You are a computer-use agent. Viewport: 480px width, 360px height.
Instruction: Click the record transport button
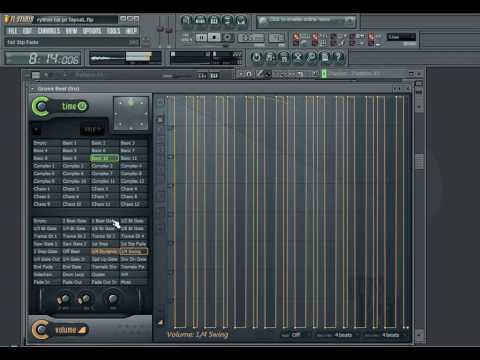pos(227,37)
